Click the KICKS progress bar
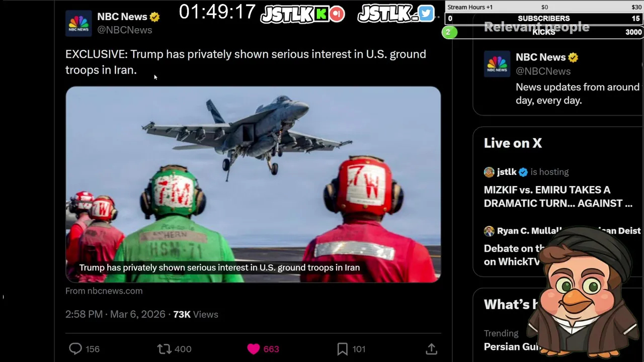This screenshot has width=644, height=362. 544,32
